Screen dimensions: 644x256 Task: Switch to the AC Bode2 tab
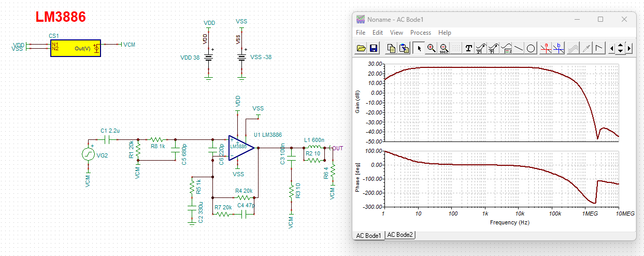[400, 235]
